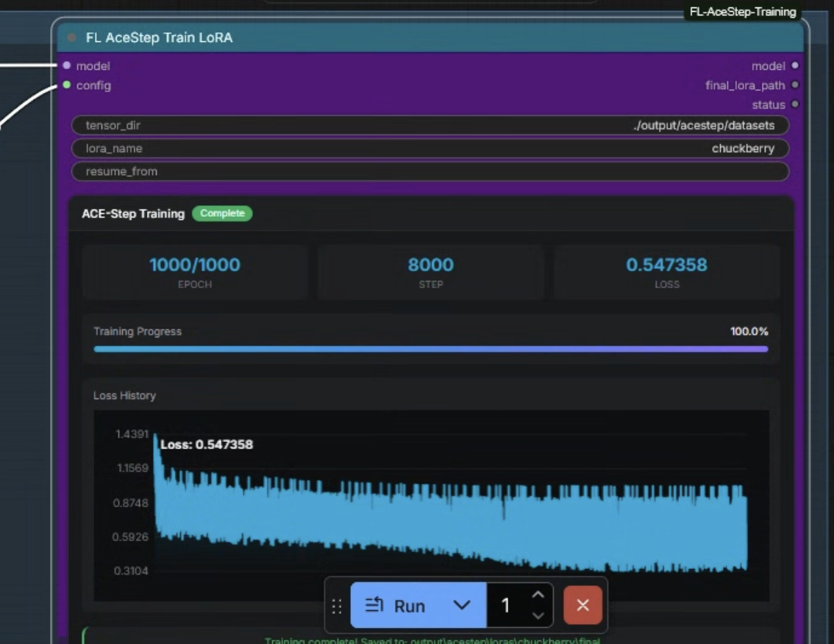Click the 1000/1000 epoch value
Screen dimensions: 834x644
tap(195, 265)
